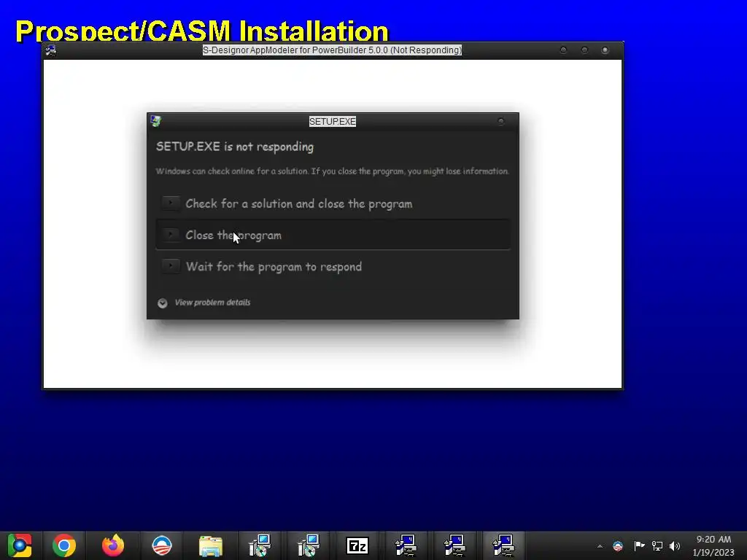Expand 'View problem details' chevron
Screen dimensions: 747x560
point(163,303)
